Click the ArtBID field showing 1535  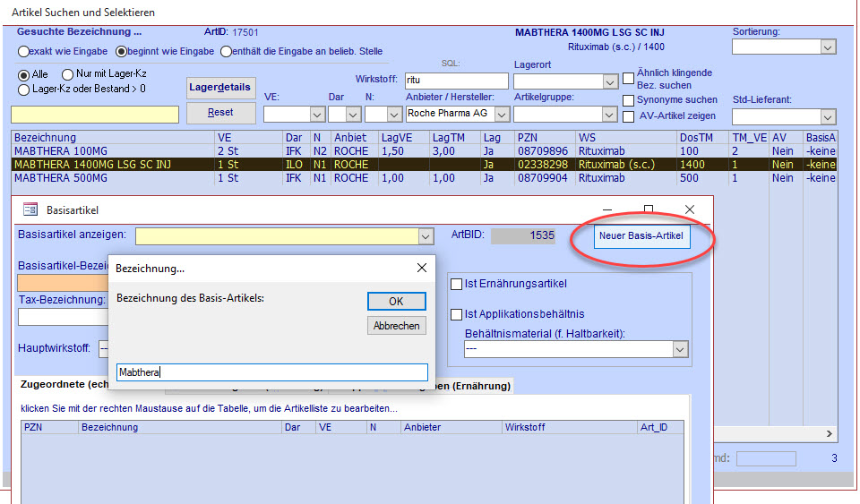tap(522, 235)
